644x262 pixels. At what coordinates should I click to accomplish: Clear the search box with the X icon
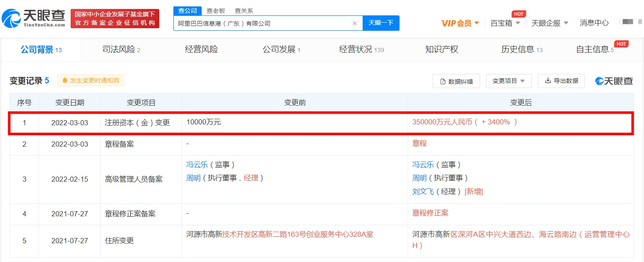click(355, 23)
